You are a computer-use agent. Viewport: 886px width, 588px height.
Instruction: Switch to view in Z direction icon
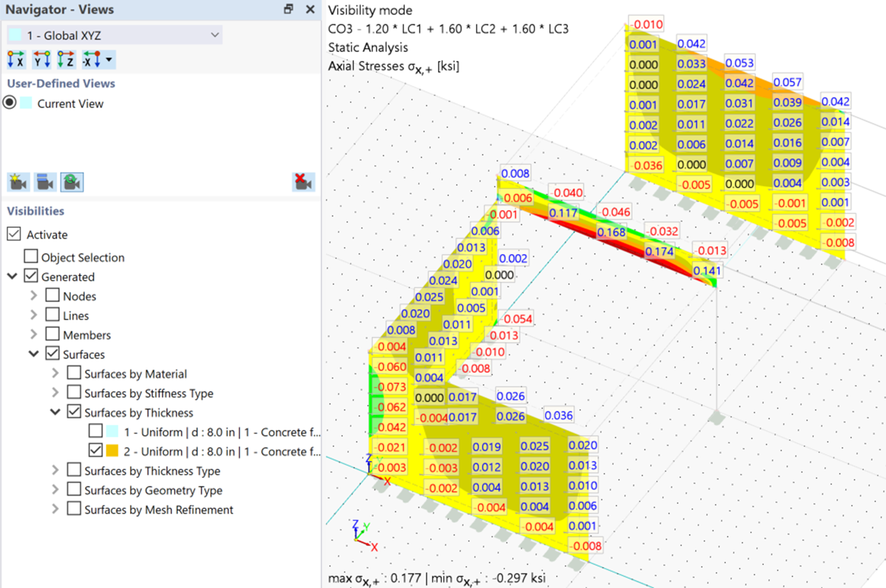click(x=66, y=60)
